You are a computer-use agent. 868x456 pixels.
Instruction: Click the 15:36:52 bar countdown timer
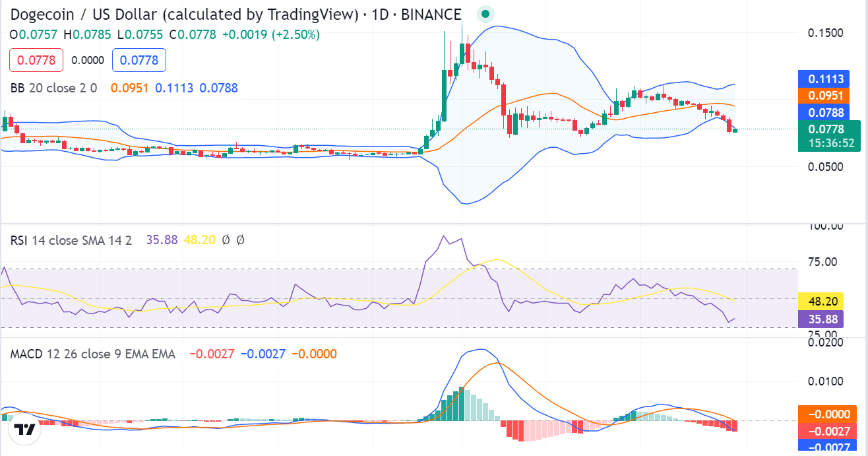(x=828, y=143)
